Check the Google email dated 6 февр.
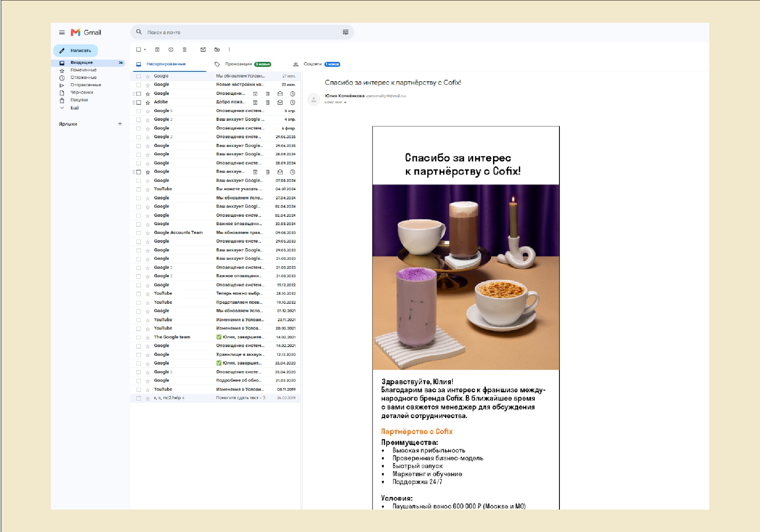This screenshot has height=532, width=760. pos(139,128)
